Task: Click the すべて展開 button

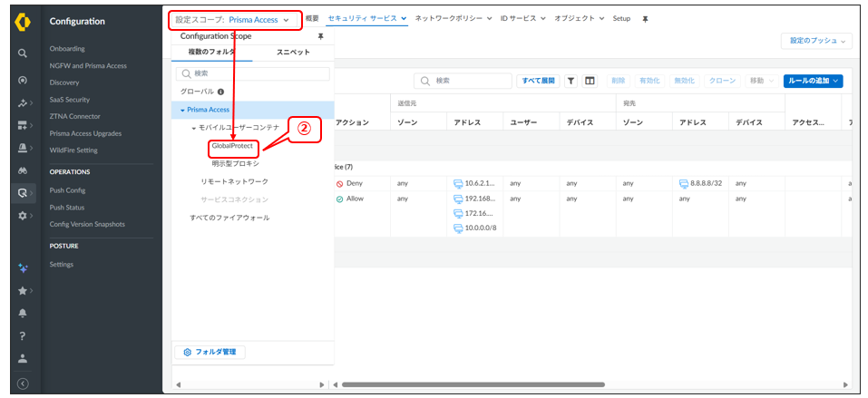Action: click(538, 81)
